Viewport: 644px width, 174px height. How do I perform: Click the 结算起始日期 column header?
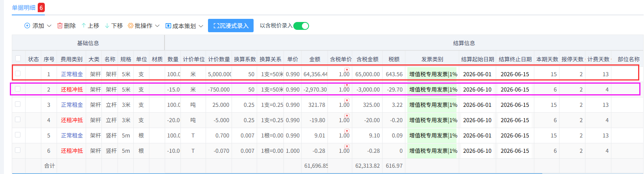[478, 59]
